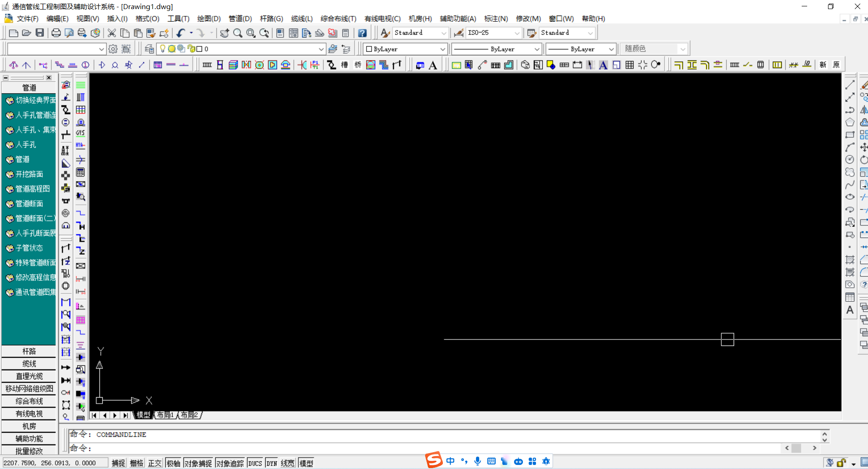Click the Cut scissors icon
868x469 pixels.
tap(111, 33)
